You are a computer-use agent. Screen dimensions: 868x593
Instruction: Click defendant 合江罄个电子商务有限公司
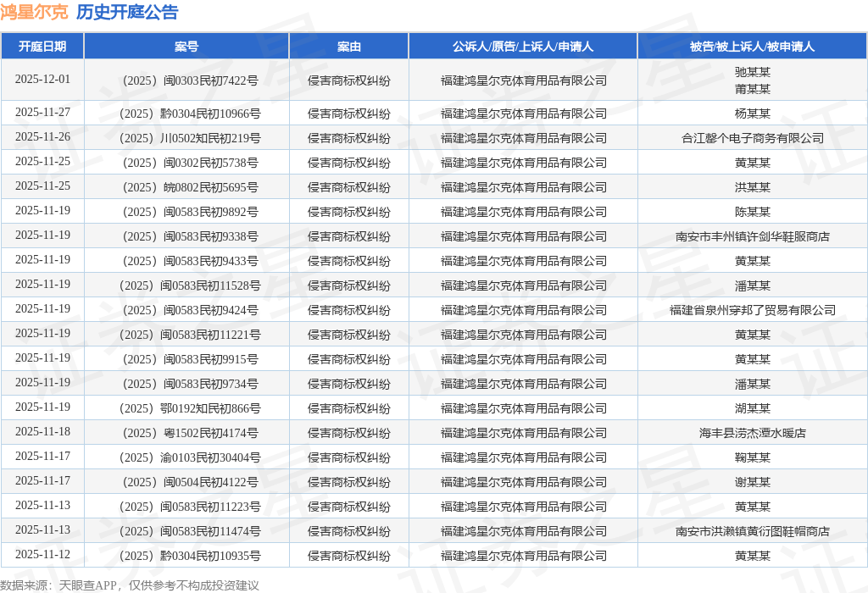[753, 138]
